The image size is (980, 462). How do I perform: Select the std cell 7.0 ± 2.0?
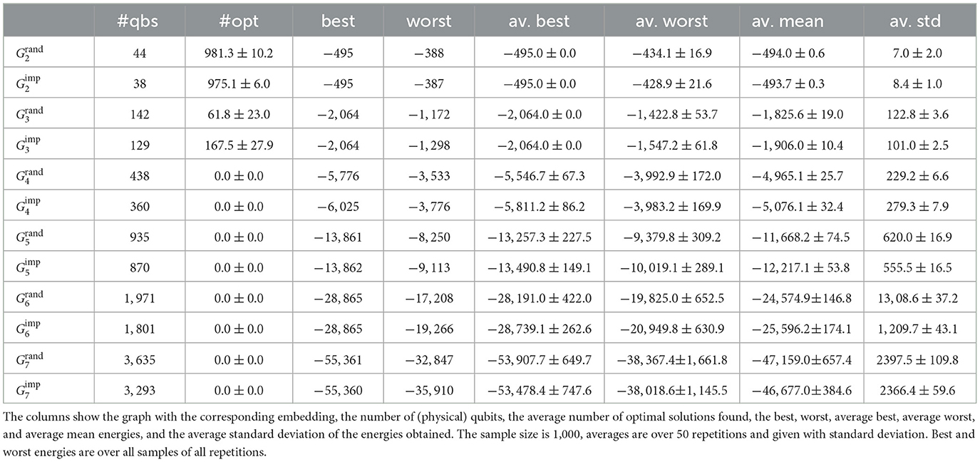[x=920, y=52]
